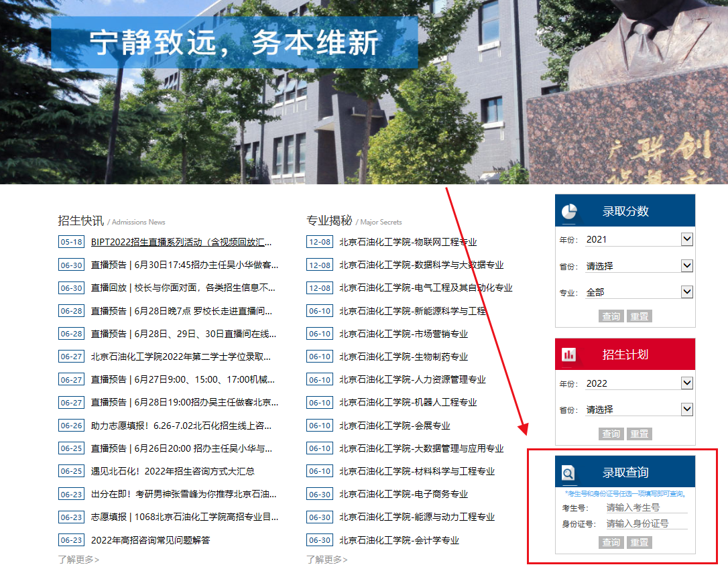Open 2022年高招咨询常见问题解答 link
This screenshot has height=571, width=728.
[x=150, y=540]
